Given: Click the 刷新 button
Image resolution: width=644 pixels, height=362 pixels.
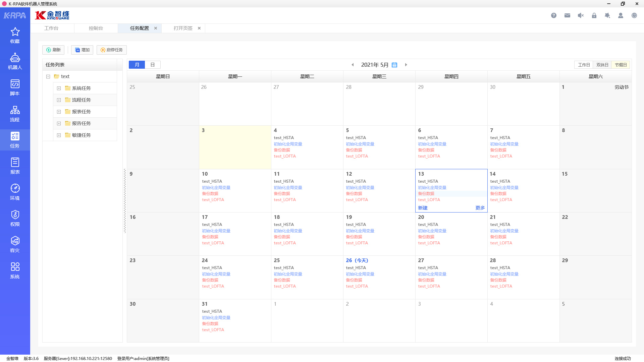Looking at the screenshot, I should point(54,50).
